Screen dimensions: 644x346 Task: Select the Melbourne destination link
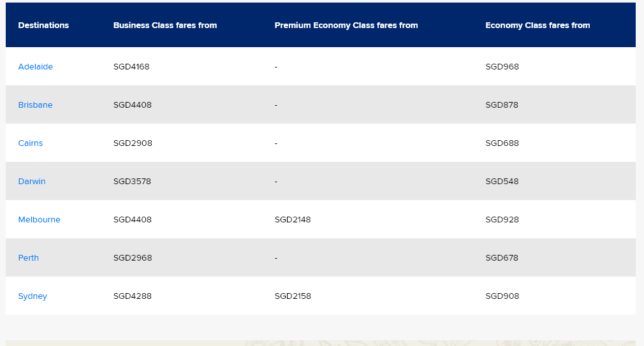pyautogui.click(x=40, y=220)
